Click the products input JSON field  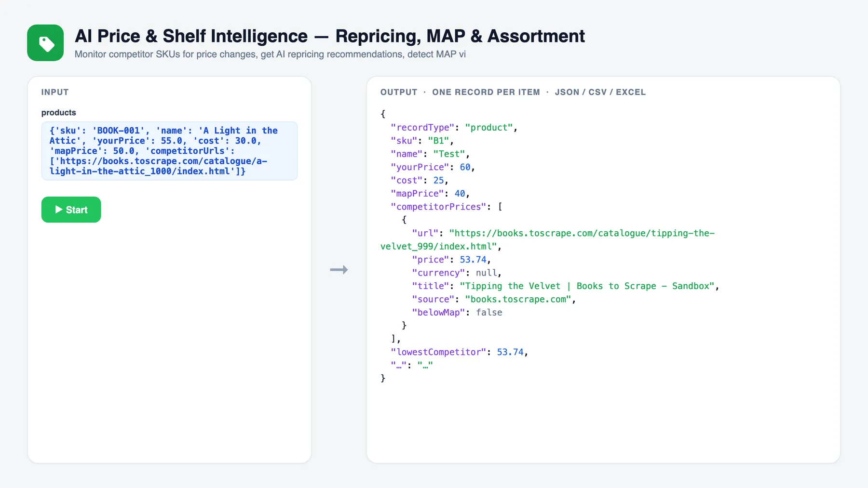click(x=169, y=151)
